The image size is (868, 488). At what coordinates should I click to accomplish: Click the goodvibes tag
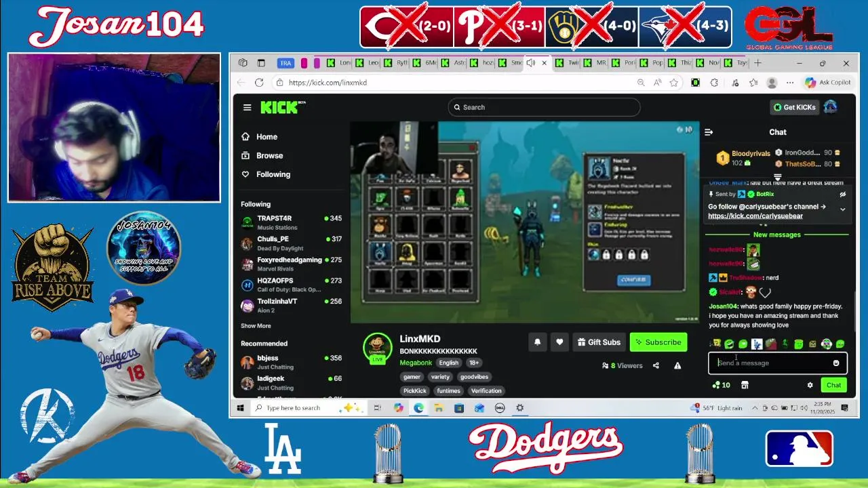(x=474, y=377)
